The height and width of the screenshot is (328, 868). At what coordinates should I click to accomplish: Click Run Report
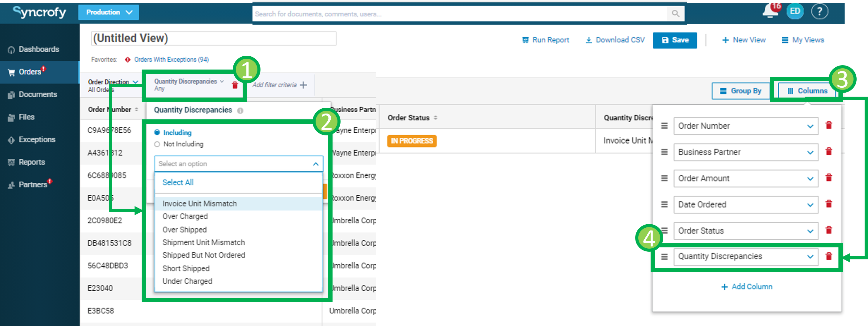[x=546, y=40]
